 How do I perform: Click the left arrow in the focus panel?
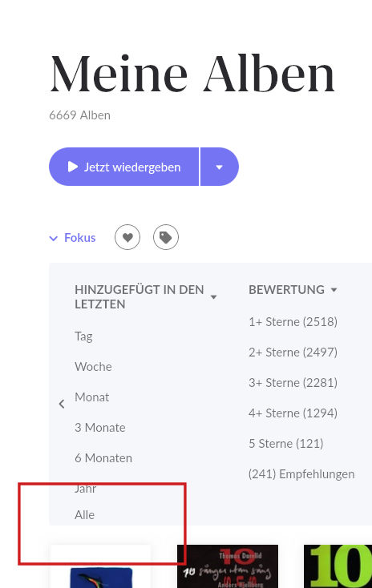click(x=62, y=404)
